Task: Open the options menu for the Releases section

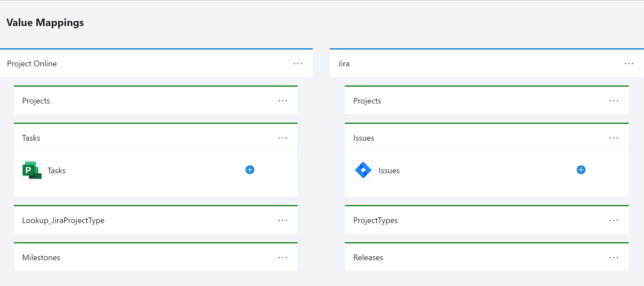Action: pos(614,257)
